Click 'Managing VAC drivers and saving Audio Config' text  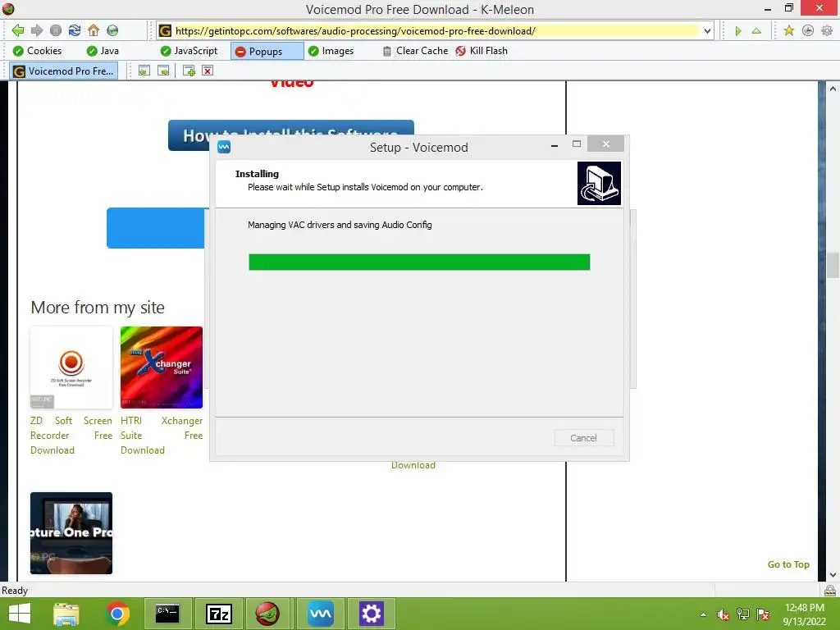(340, 225)
